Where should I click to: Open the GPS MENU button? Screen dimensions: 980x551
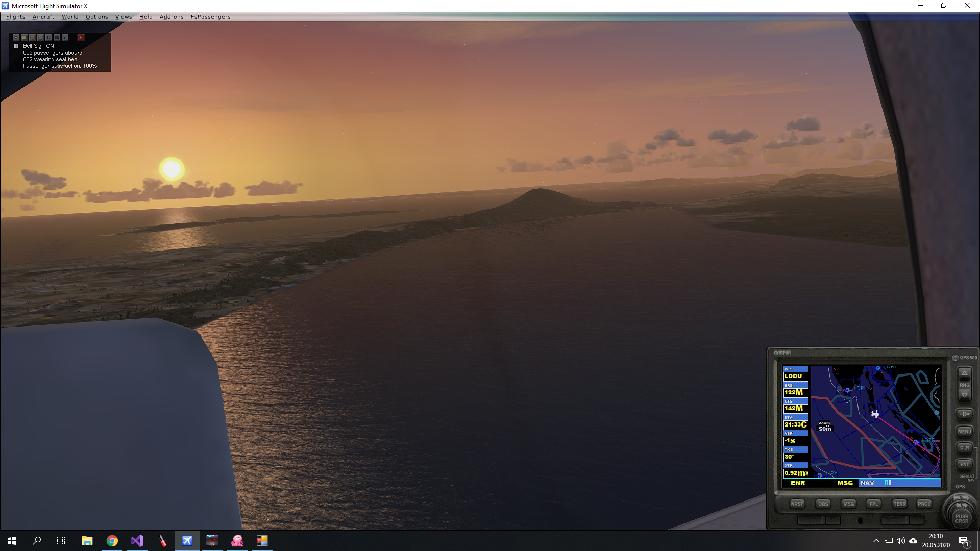click(x=964, y=432)
